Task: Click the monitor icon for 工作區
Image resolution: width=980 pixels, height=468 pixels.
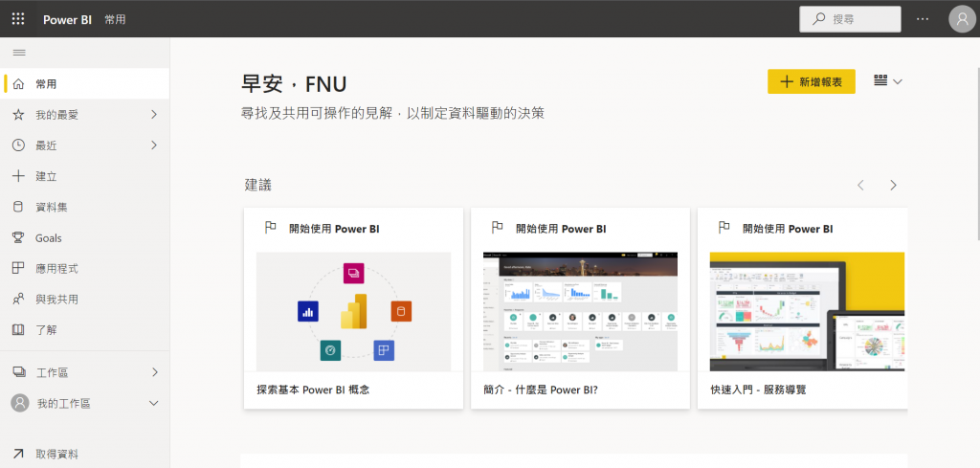Action: (19, 372)
